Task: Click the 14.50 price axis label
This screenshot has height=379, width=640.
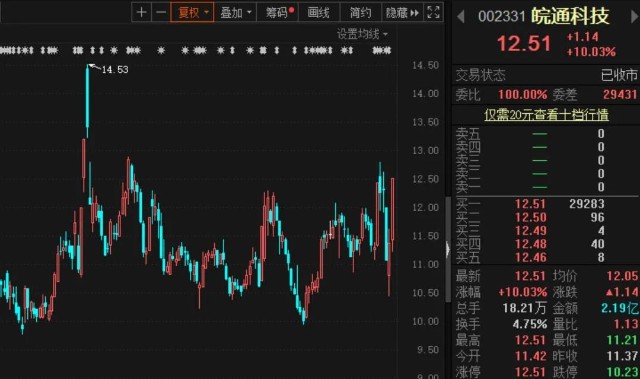Action: (425, 65)
